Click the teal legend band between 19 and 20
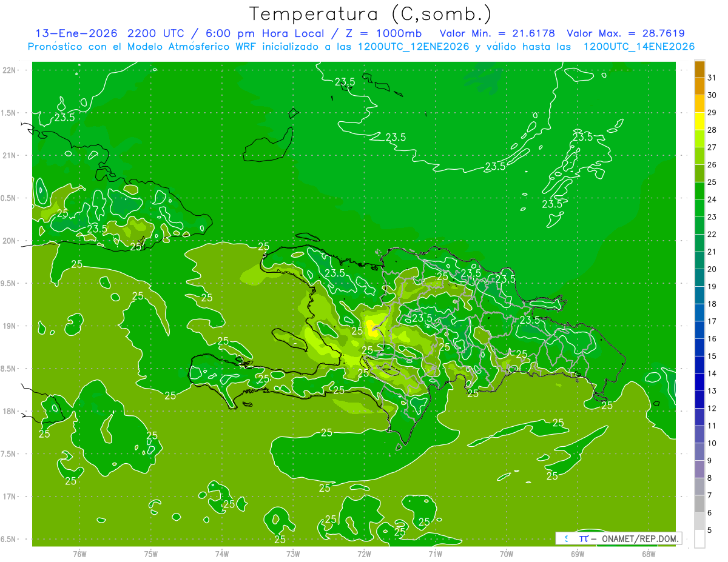 coord(699,278)
